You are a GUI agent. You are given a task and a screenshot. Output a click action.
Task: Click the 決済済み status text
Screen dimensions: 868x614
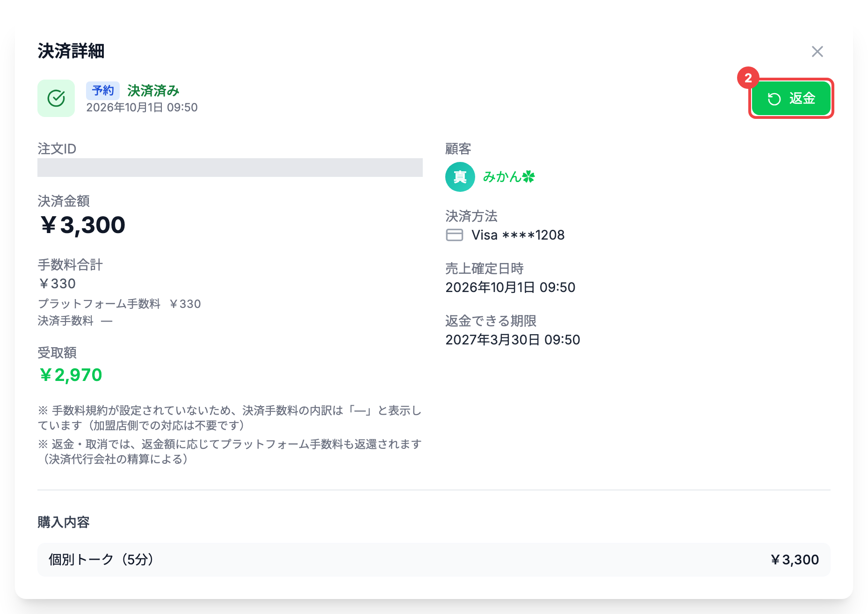click(x=153, y=90)
